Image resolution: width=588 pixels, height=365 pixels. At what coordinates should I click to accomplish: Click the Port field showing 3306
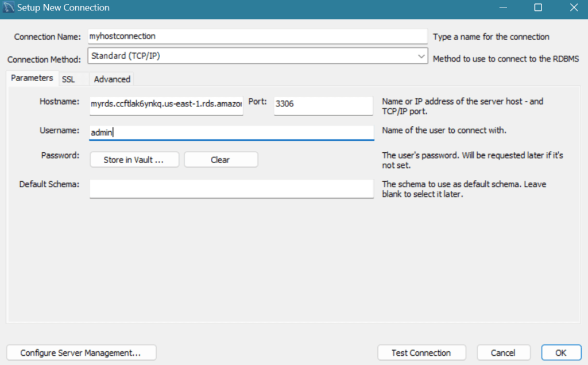pyautogui.click(x=323, y=105)
